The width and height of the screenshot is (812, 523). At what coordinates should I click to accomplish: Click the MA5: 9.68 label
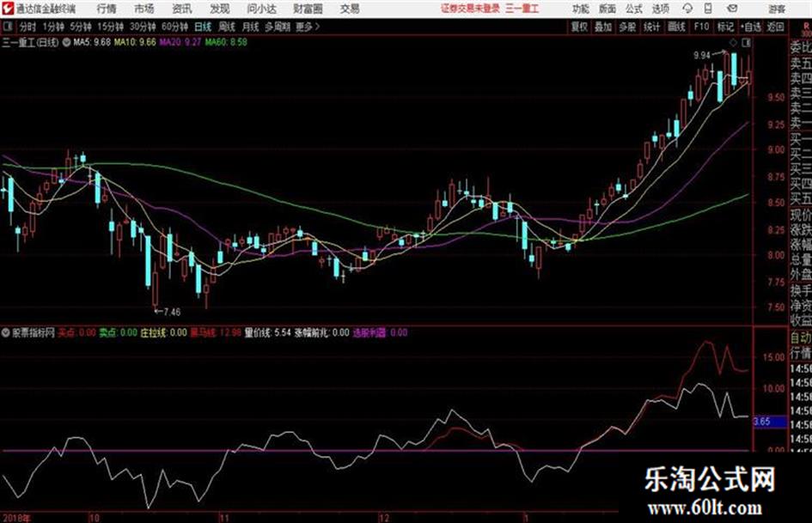92,42
